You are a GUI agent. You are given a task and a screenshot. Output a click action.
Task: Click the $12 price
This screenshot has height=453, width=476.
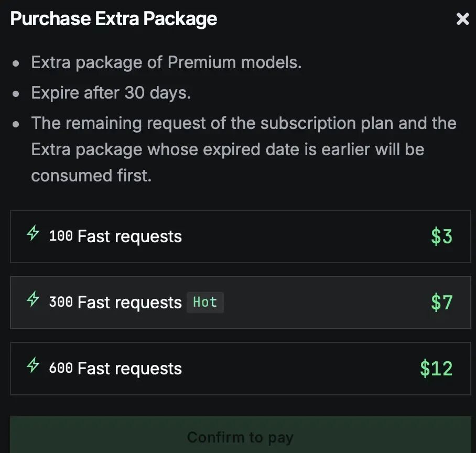[436, 369]
